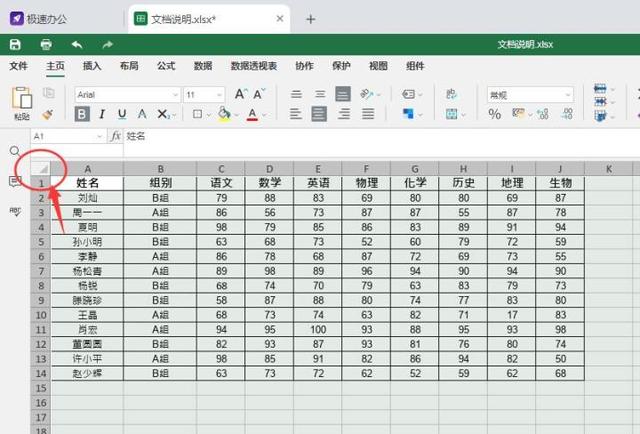Open the subscript/superscript dropdown arrow
Image resolution: width=640 pixels, height=434 pixels.
coord(173,115)
